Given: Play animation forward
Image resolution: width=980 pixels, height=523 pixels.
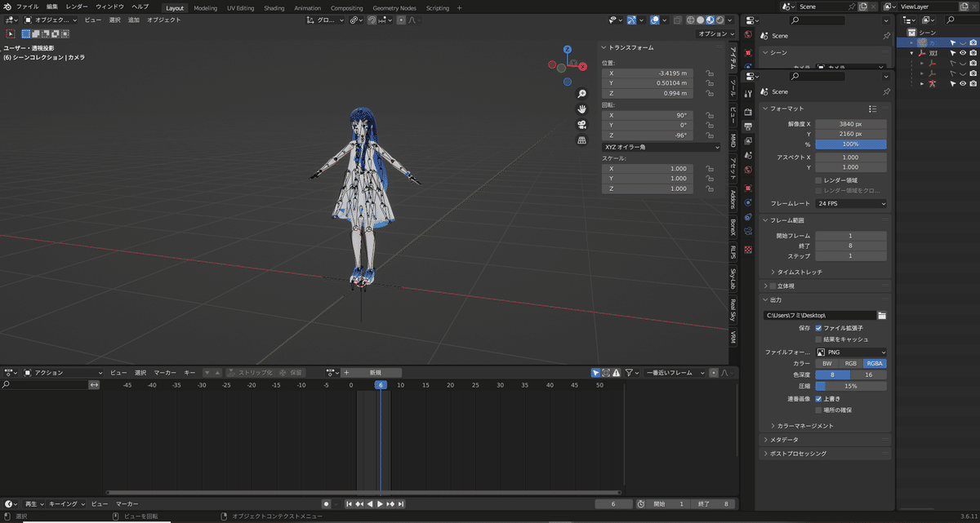Looking at the screenshot, I should pos(380,504).
